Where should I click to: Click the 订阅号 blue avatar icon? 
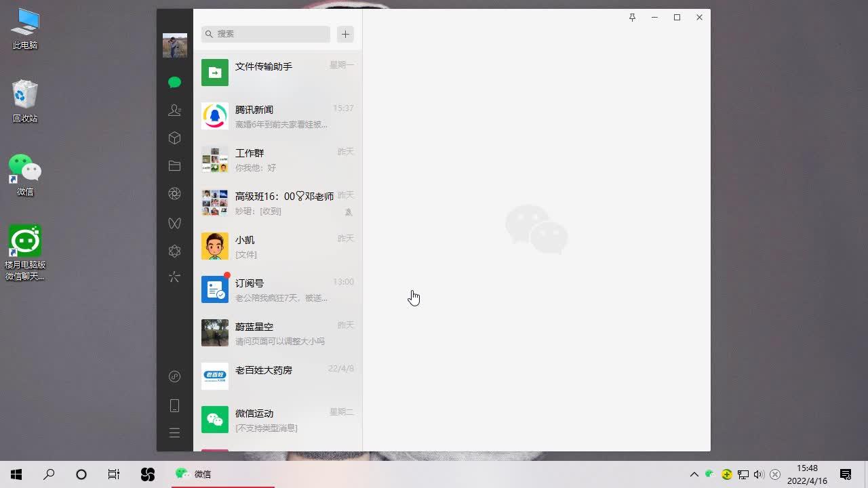(x=215, y=289)
